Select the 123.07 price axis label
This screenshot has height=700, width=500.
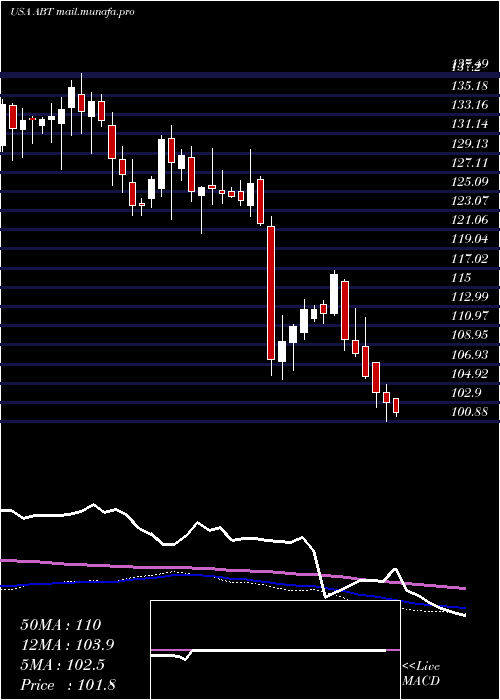[470, 201]
